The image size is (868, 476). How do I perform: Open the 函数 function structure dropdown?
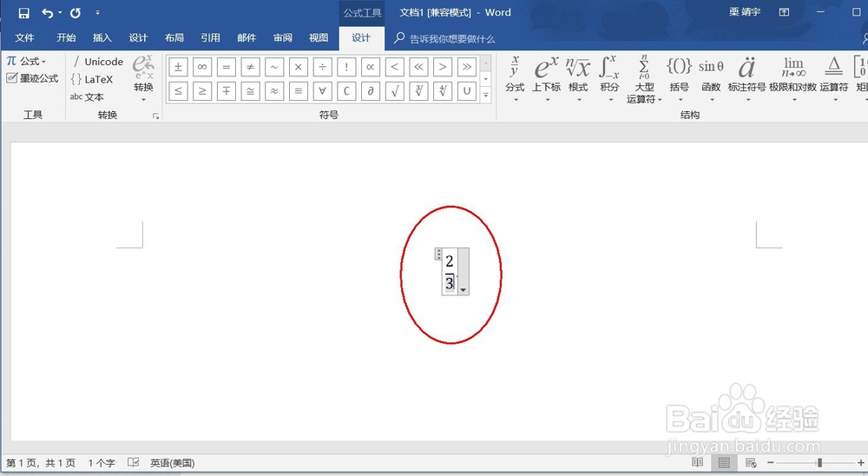pos(712,79)
